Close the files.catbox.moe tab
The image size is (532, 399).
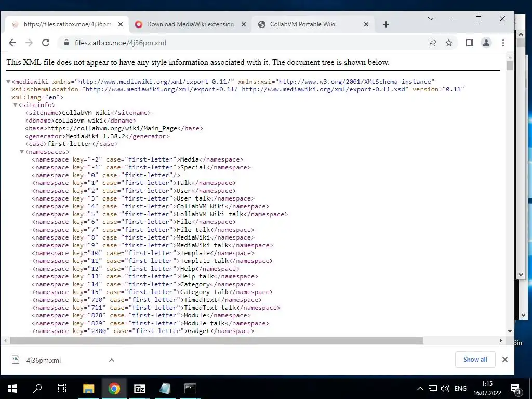click(x=121, y=24)
